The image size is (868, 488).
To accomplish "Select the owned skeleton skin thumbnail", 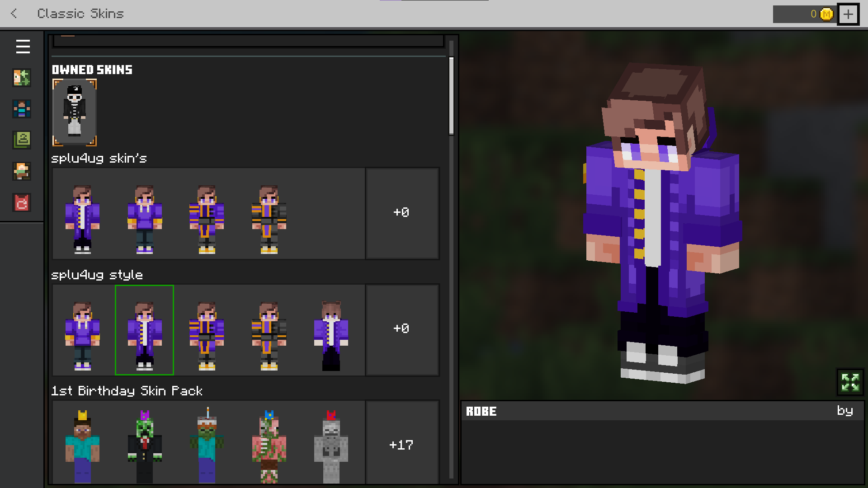I will tap(75, 113).
